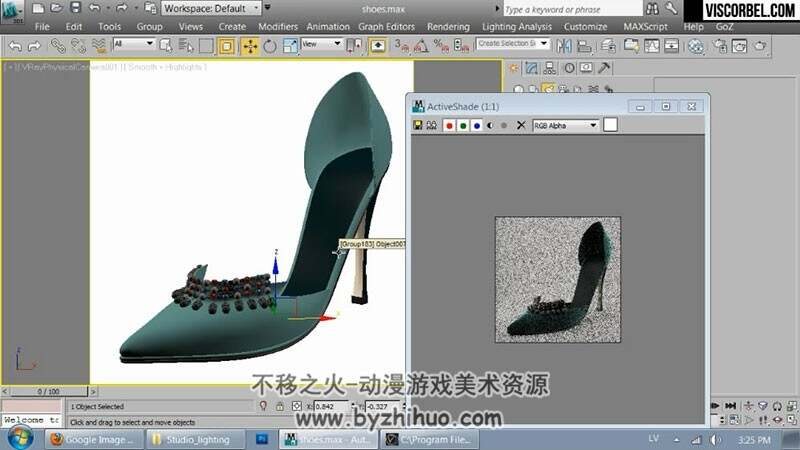Click the Align tool icon
The image size is (800, 450).
point(584,46)
